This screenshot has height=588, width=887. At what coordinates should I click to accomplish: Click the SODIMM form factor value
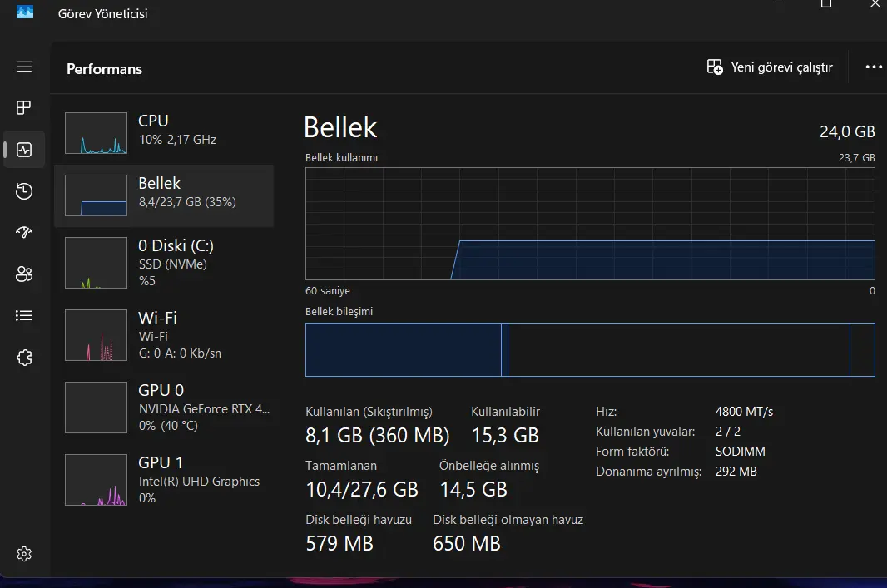740,451
